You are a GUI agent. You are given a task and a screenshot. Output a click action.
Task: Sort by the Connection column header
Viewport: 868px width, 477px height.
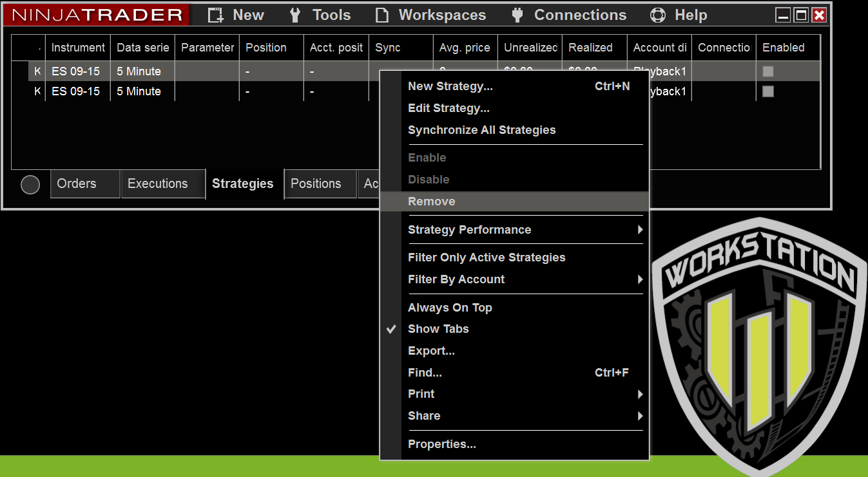pyautogui.click(x=724, y=48)
